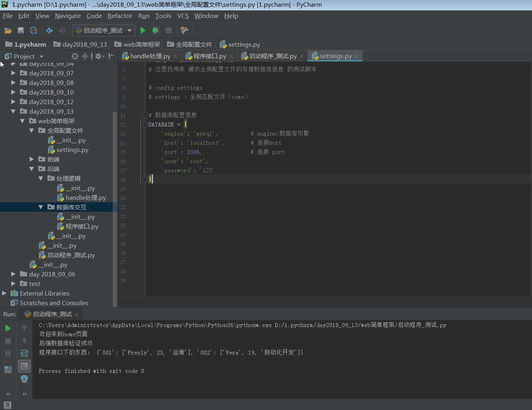532x410 pixels.
Task: Click the down-the-stack-trace arrow in Run panel
Action: (x=24, y=341)
